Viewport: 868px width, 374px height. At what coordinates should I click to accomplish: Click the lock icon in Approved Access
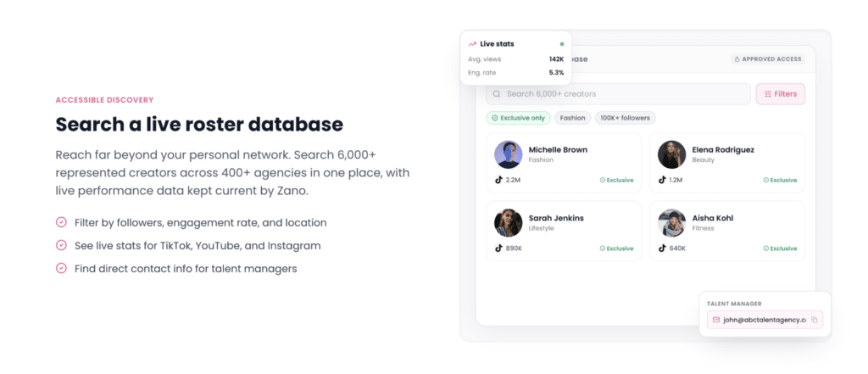[737, 59]
